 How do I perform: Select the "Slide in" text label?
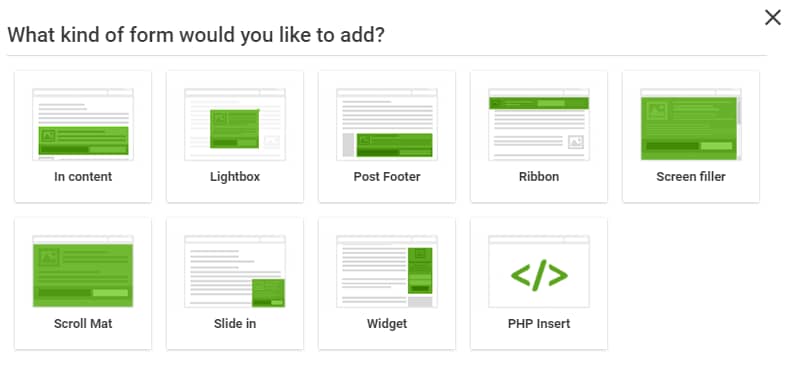tap(235, 323)
